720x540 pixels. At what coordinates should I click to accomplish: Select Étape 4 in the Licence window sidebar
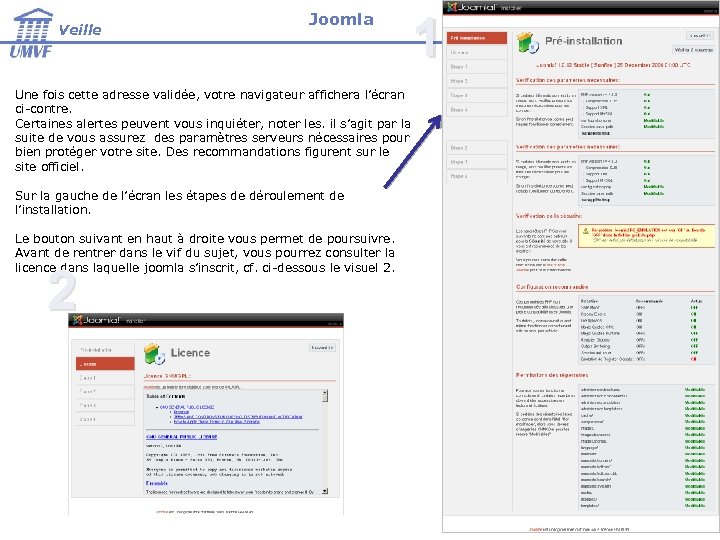[x=105, y=419]
